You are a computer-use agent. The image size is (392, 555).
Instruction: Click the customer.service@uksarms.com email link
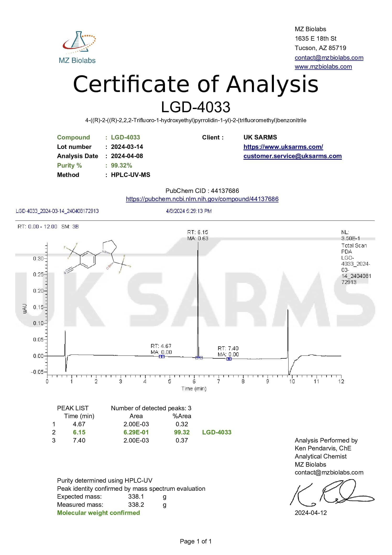point(292,156)
